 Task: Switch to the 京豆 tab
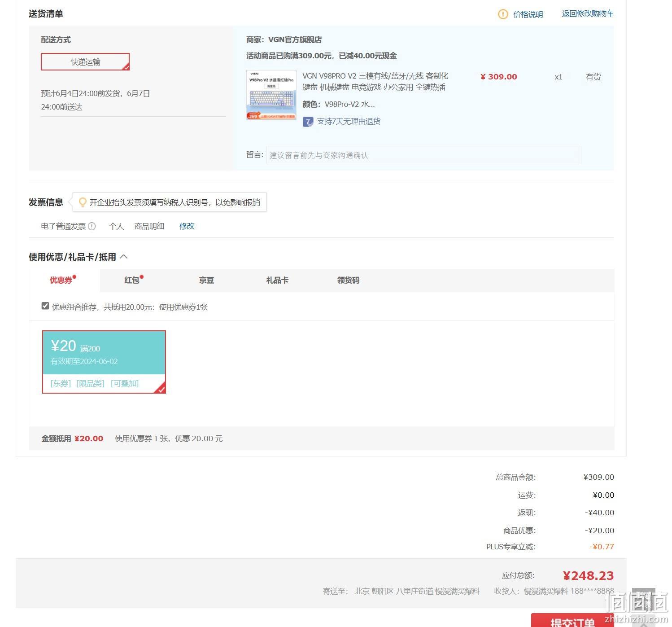point(206,280)
